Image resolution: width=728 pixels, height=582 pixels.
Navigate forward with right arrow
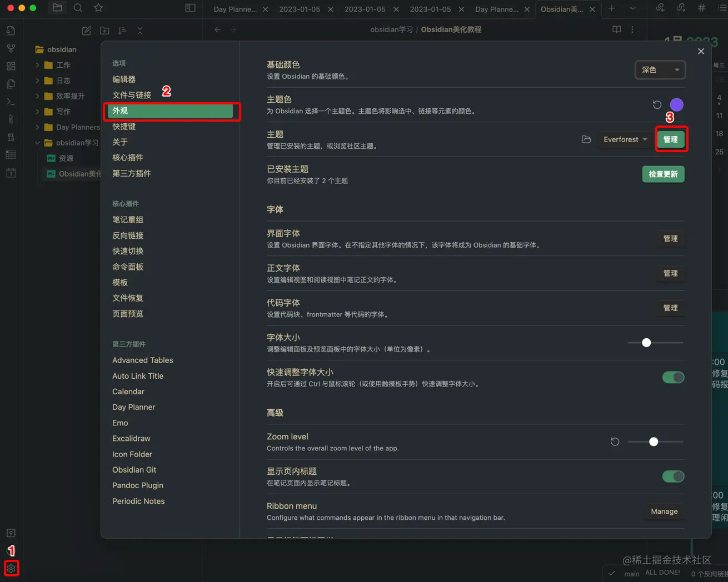pos(233,29)
